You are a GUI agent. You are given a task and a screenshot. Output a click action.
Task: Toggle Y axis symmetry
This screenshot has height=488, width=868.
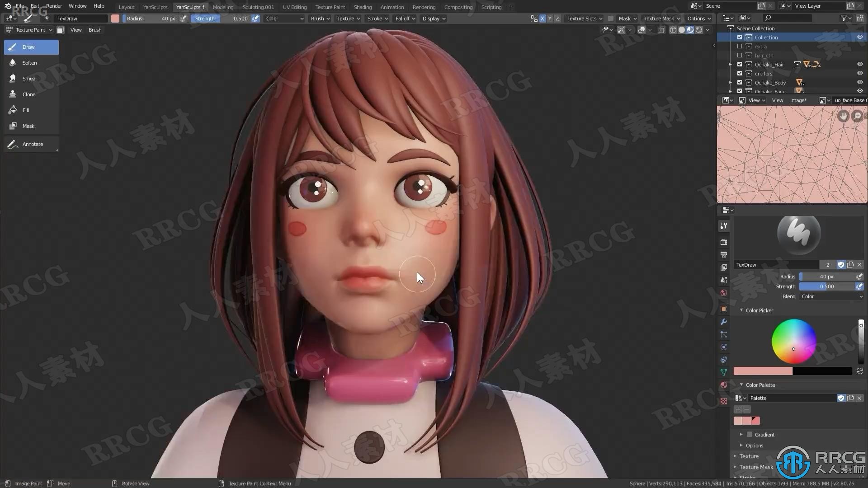(550, 19)
